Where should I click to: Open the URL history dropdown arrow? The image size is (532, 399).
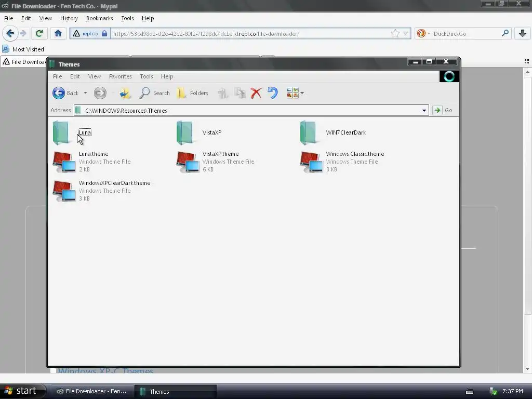[x=405, y=34]
